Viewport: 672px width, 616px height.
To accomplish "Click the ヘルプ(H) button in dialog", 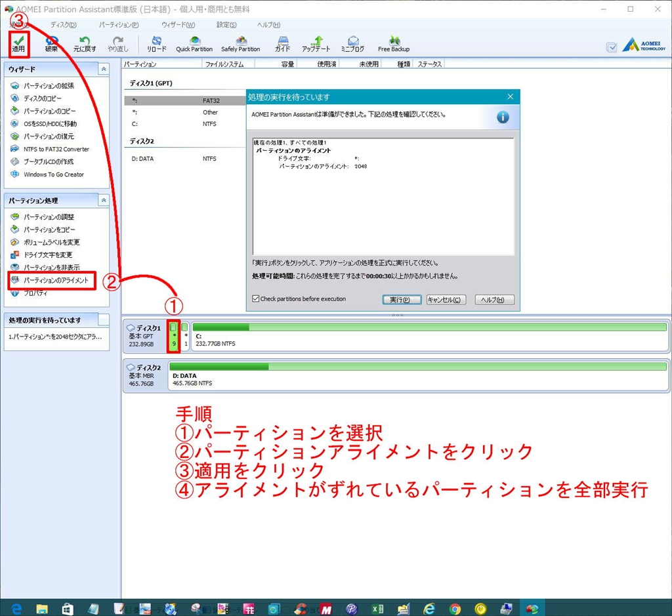I will [x=495, y=299].
